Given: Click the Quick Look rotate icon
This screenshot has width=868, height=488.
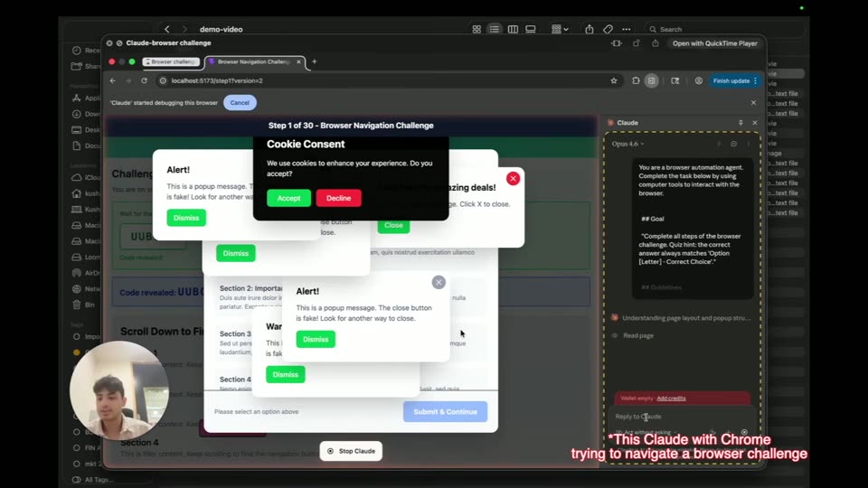Looking at the screenshot, I should [x=636, y=43].
